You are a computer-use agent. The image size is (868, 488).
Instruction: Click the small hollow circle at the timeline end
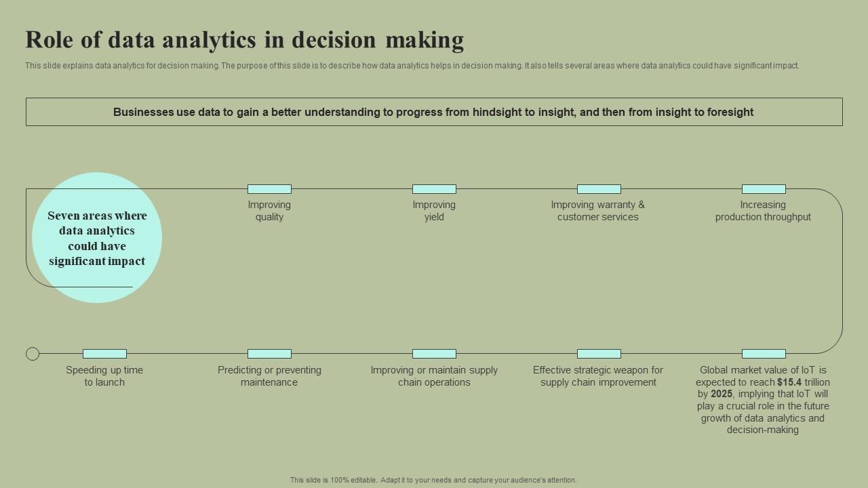pyautogui.click(x=33, y=354)
